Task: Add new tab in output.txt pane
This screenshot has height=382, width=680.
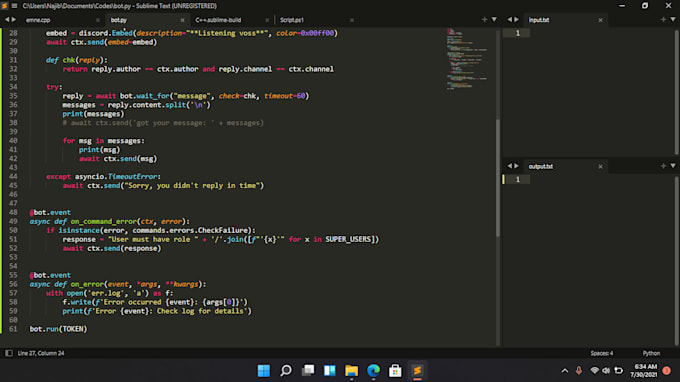Action: [663, 166]
